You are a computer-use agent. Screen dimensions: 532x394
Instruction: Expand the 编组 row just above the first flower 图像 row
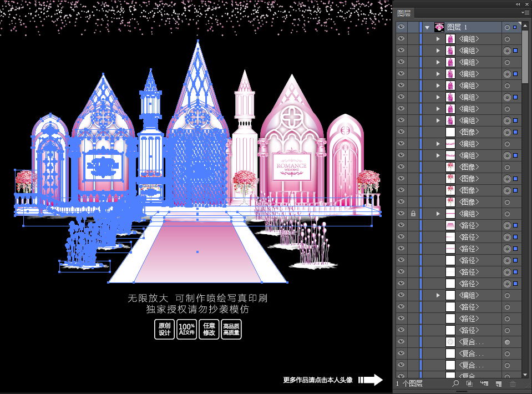pyautogui.click(x=438, y=155)
